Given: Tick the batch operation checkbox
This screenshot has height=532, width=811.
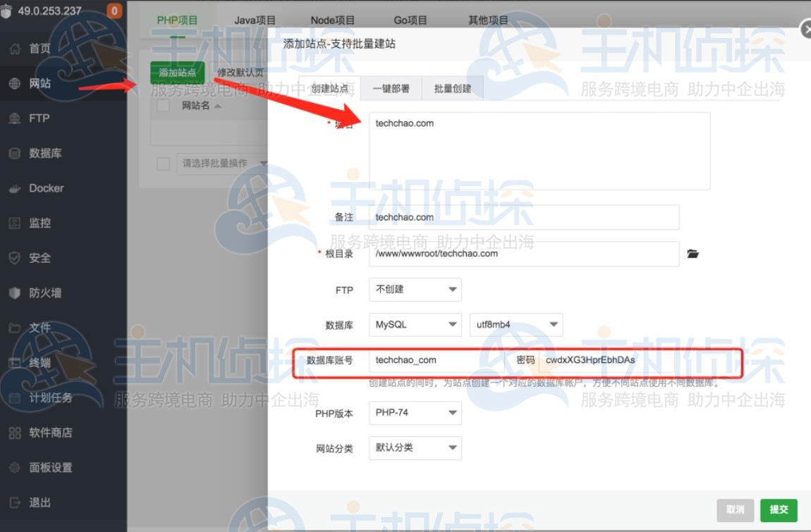Looking at the screenshot, I should [163, 163].
